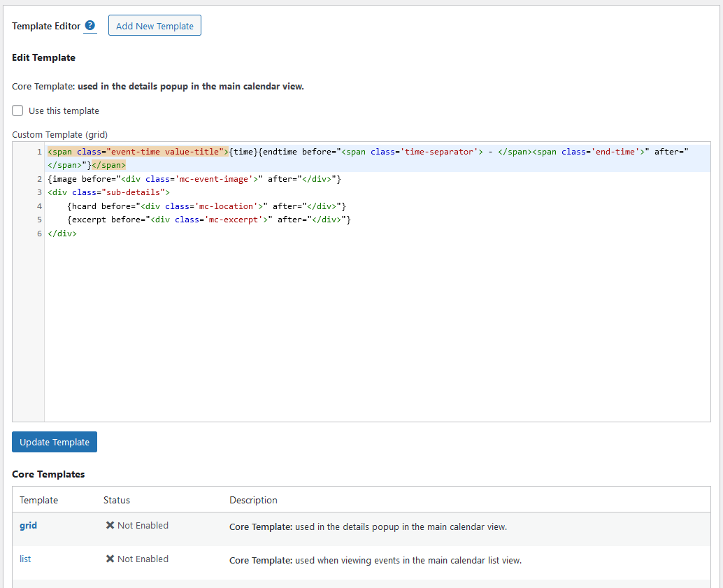The image size is (723, 588).
Task: Click the X icon in list row
Action: tap(110, 559)
